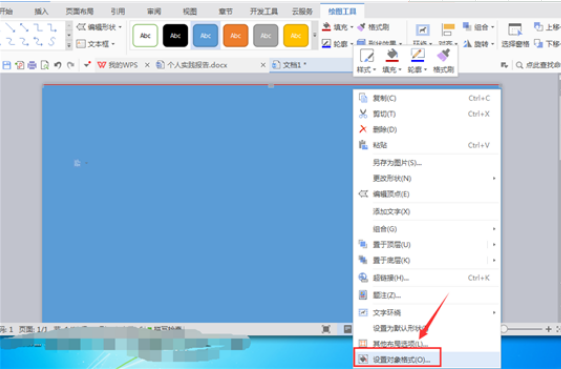The width and height of the screenshot is (561, 369).
Task: Click the Print Preview icon
Action: (x=45, y=65)
